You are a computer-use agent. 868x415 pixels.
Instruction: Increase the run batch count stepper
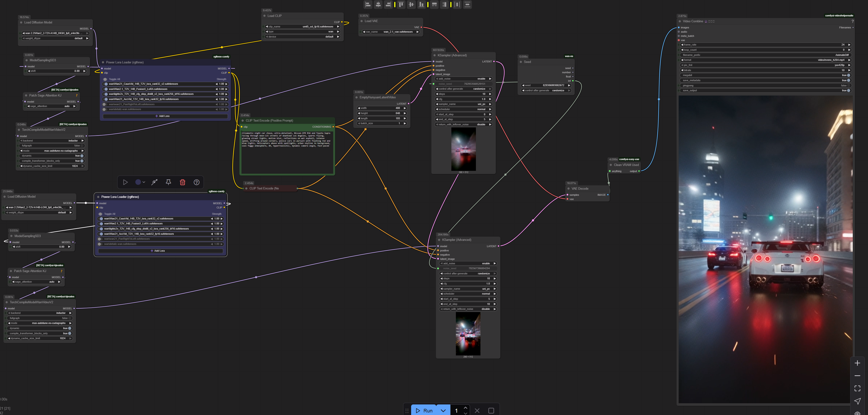[465, 408]
